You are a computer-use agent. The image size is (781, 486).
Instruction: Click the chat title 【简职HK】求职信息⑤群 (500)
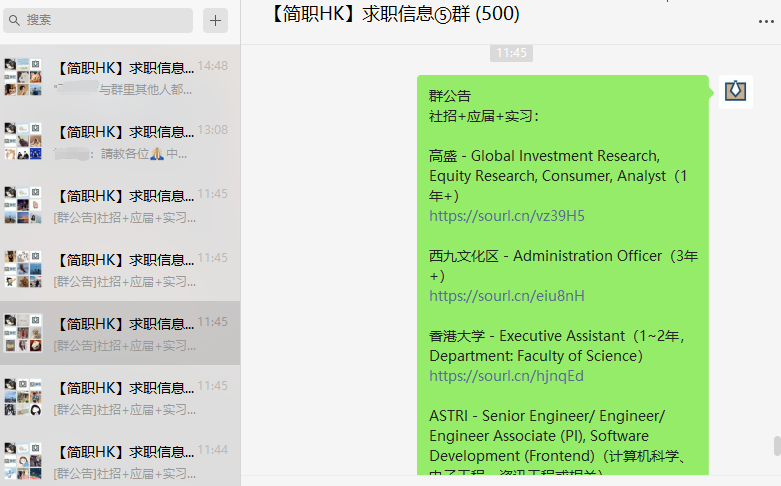pos(395,14)
